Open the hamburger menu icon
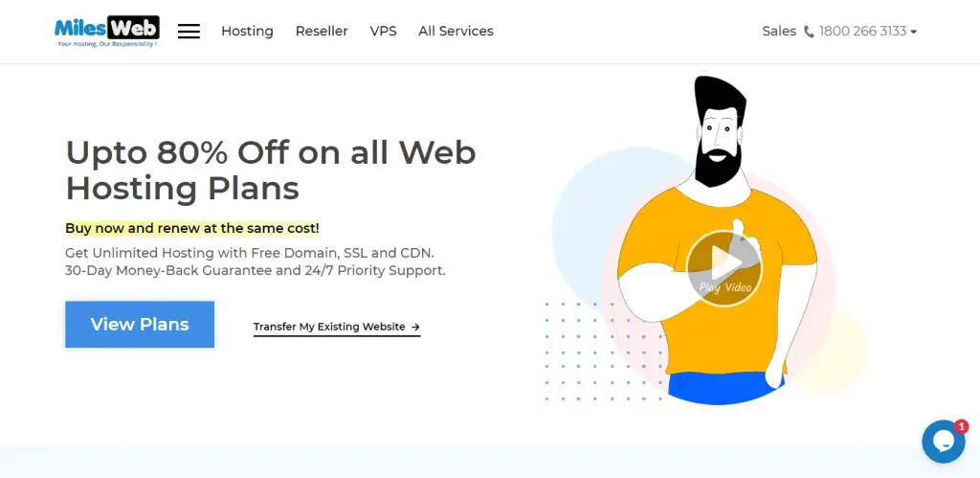The width and height of the screenshot is (980, 478). [x=189, y=32]
